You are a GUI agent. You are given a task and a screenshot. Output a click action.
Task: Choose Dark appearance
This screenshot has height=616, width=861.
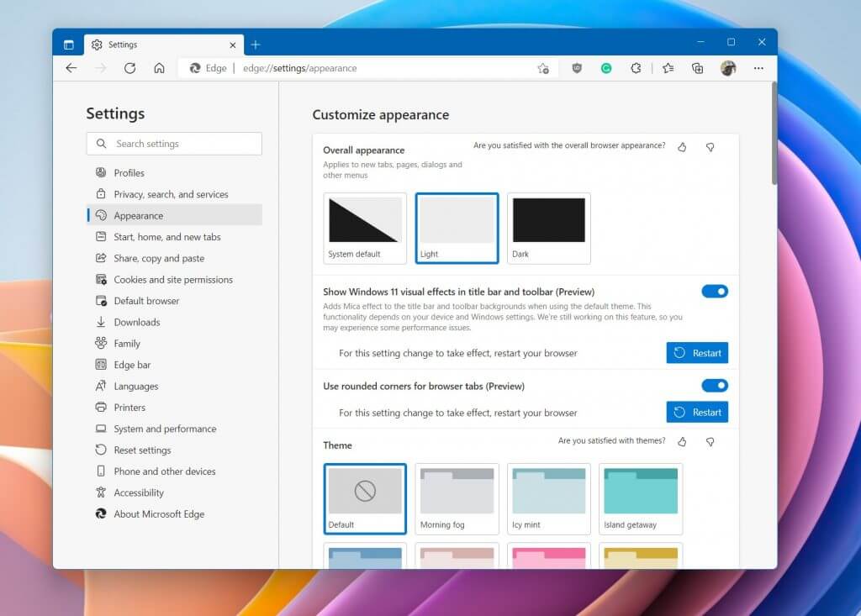pyautogui.click(x=548, y=229)
